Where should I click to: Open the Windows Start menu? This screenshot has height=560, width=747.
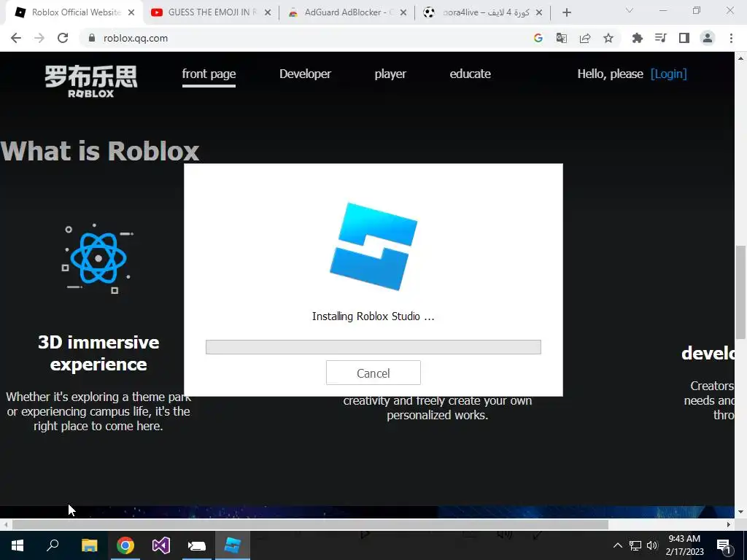point(18,545)
